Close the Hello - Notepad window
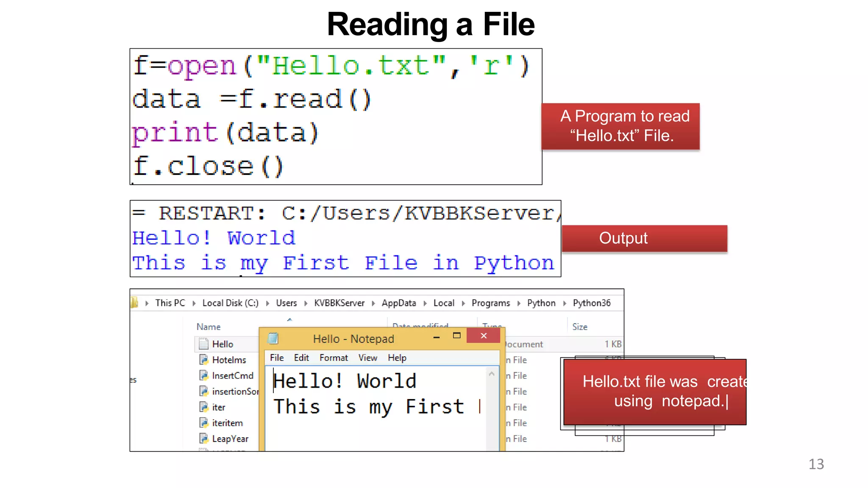 [484, 335]
